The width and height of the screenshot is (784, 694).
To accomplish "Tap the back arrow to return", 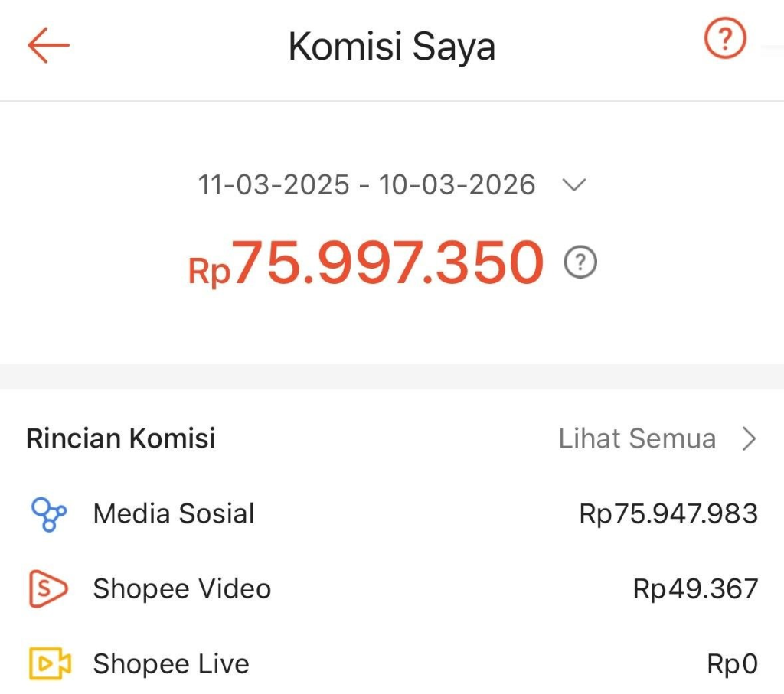I will [x=47, y=46].
